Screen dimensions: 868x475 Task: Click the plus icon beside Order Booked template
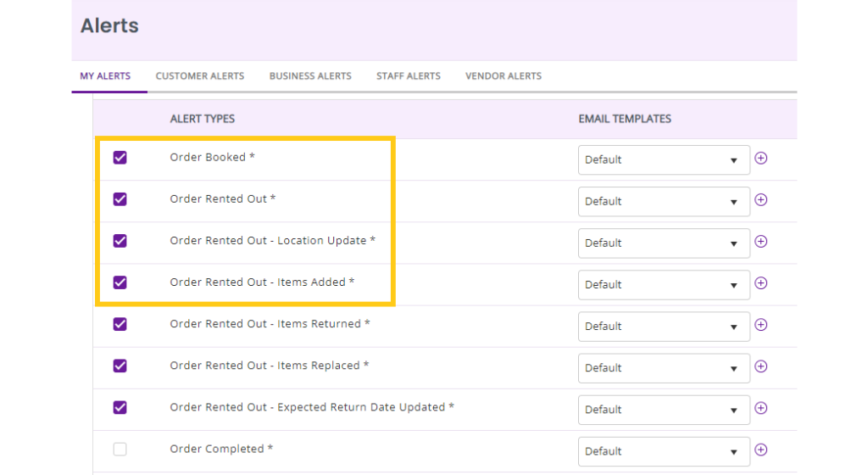click(x=760, y=159)
